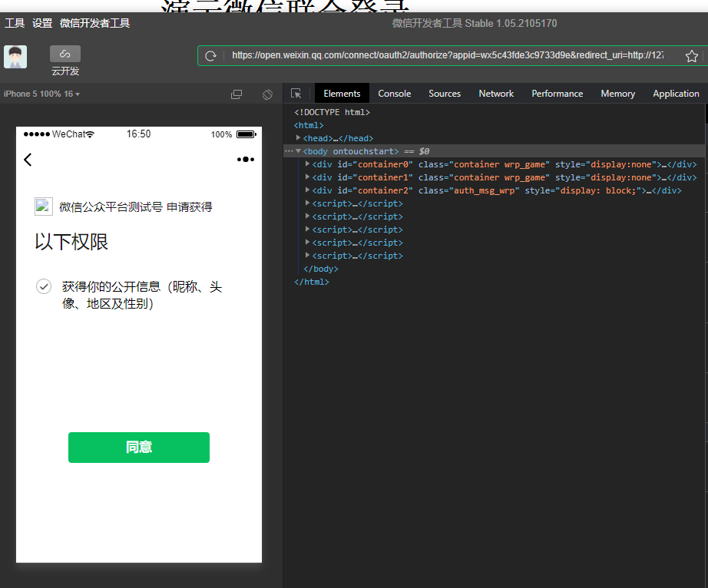Click the 16:50 time in status bar
708x588 pixels.
[139, 134]
